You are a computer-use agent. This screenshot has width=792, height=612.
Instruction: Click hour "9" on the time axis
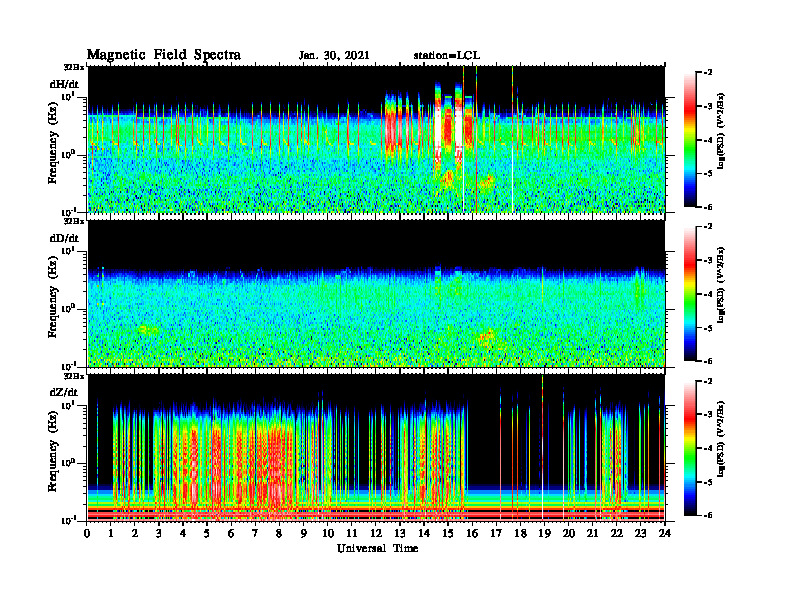click(x=304, y=533)
